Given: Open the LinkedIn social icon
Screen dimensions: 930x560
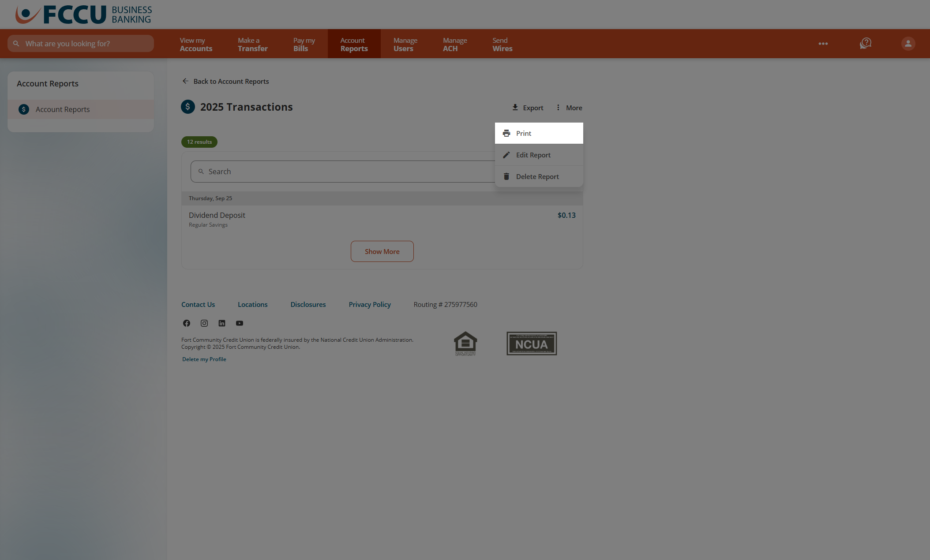Looking at the screenshot, I should (221, 323).
